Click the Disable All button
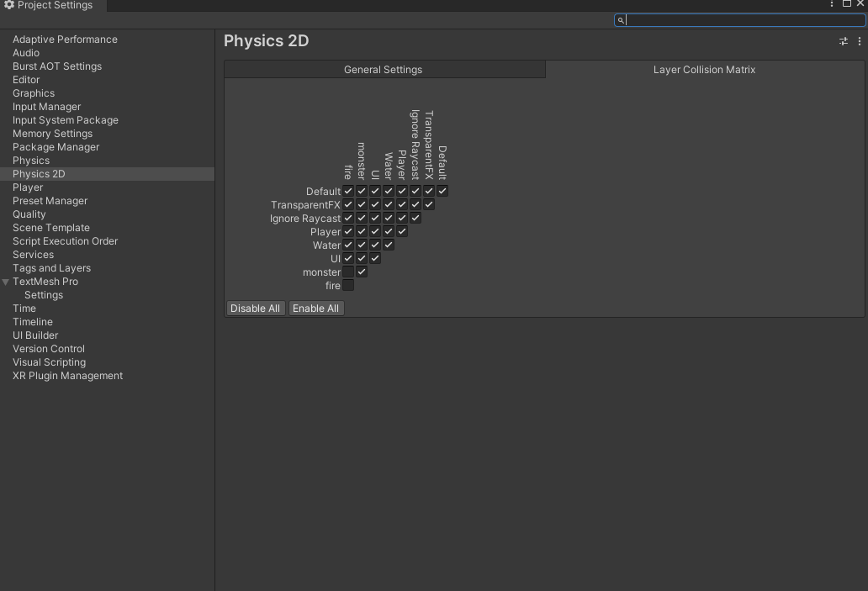The image size is (868, 591). point(255,309)
